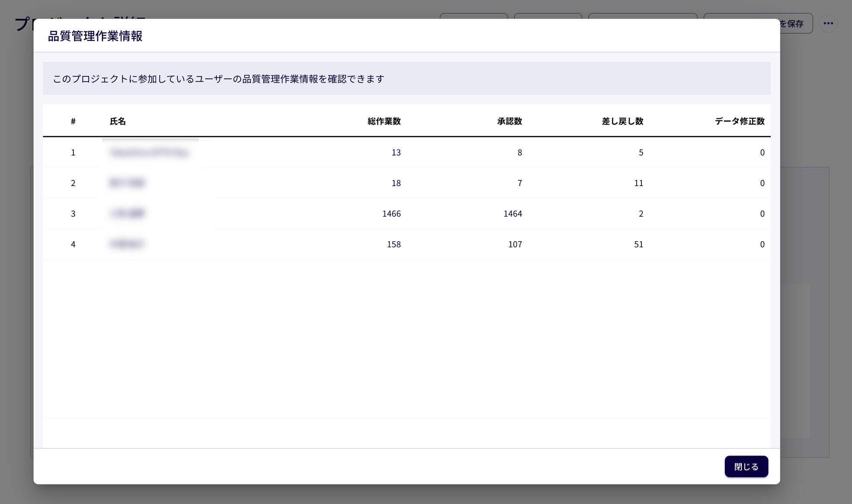The height and width of the screenshot is (504, 852).
Task: Select row 3 with 1466 total tasks
Action: [x=391, y=214]
